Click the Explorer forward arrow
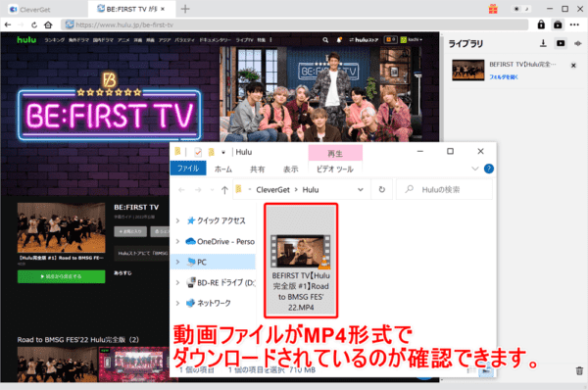 point(198,190)
